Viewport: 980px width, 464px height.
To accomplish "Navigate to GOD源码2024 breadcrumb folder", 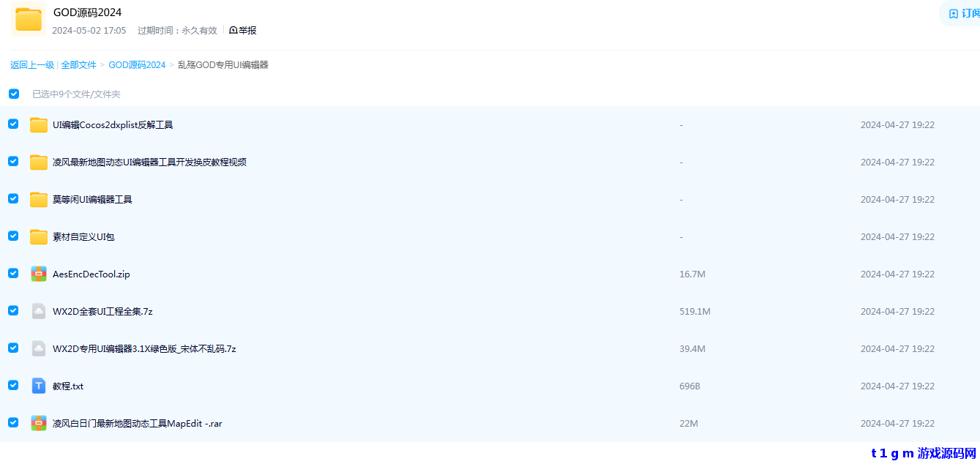I will click(x=137, y=65).
